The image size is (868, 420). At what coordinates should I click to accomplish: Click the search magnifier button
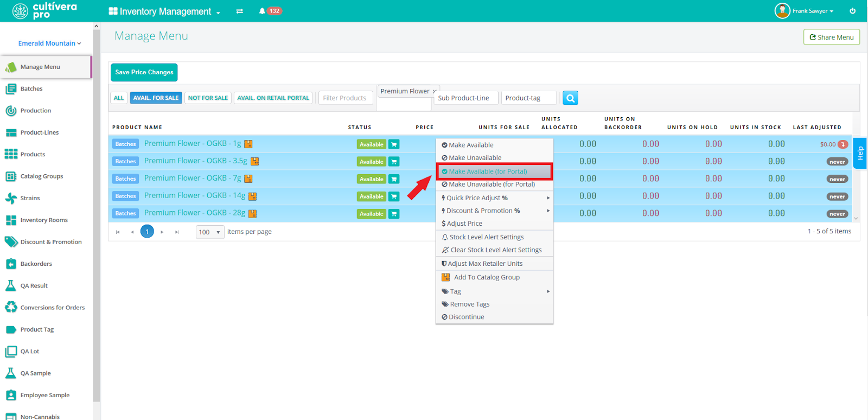click(x=570, y=98)
